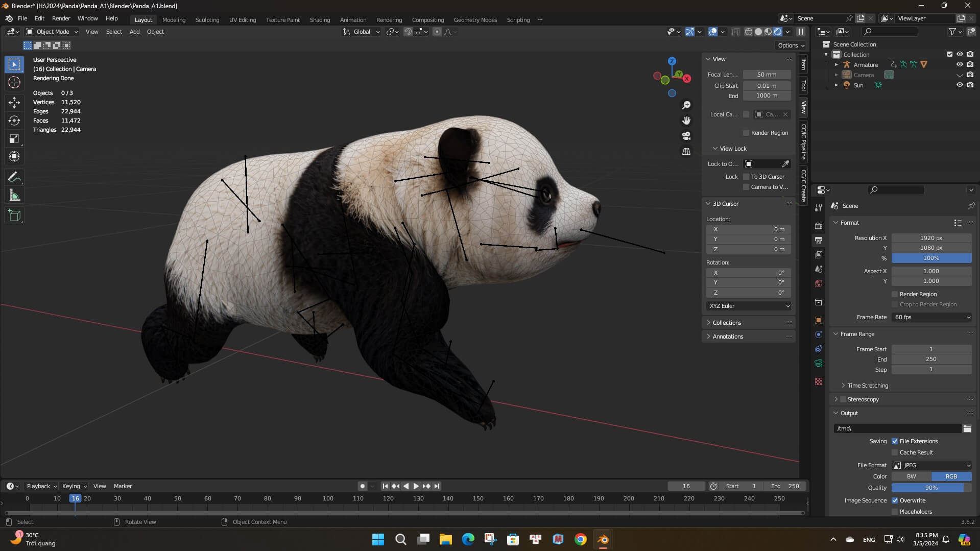Select rendered viewport shading mode
Screen dimensions: 980x551
pos(778,32)
